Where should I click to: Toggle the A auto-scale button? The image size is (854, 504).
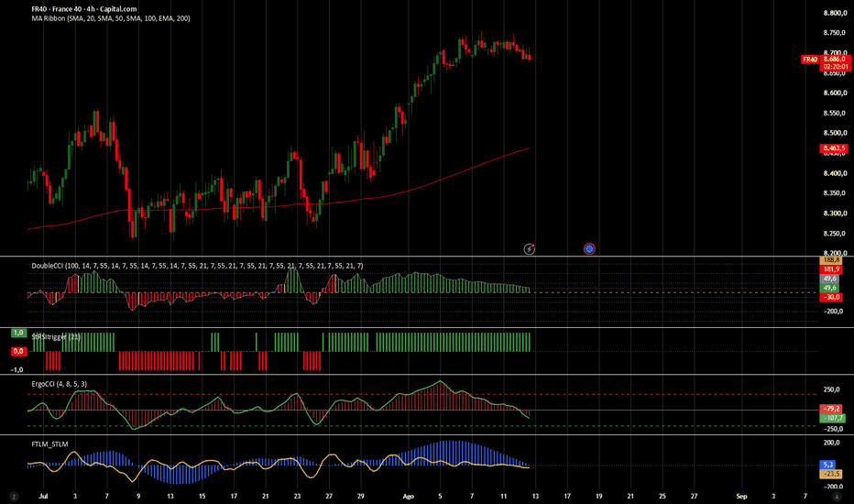pyautogui.click(x=838, y=497)
